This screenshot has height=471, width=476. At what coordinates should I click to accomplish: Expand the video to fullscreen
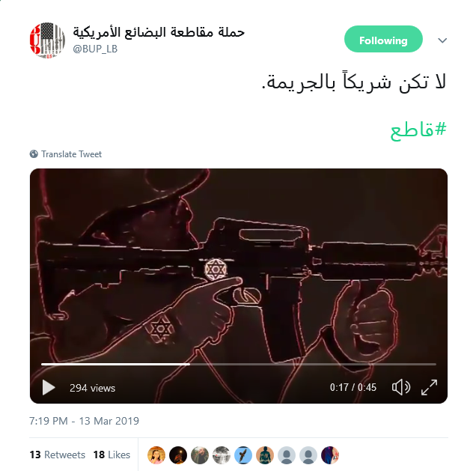pyautogui.click(x=430, y=387)
